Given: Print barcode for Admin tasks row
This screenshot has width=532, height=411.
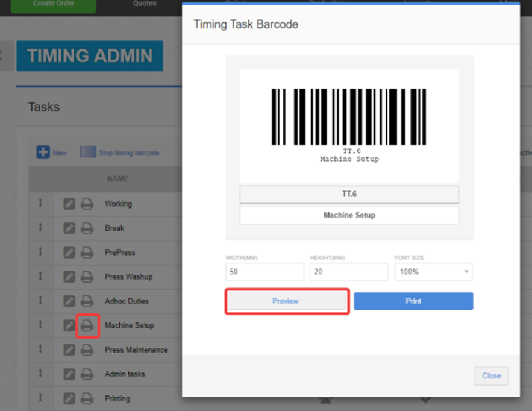Looking at the screenshot, I should [x=87, y=374].
